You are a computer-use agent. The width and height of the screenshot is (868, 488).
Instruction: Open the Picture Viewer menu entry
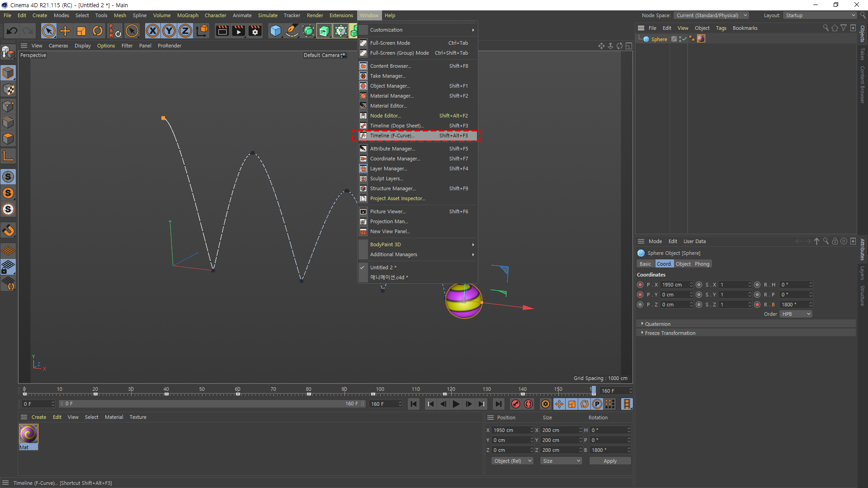[x=388, y=211]
